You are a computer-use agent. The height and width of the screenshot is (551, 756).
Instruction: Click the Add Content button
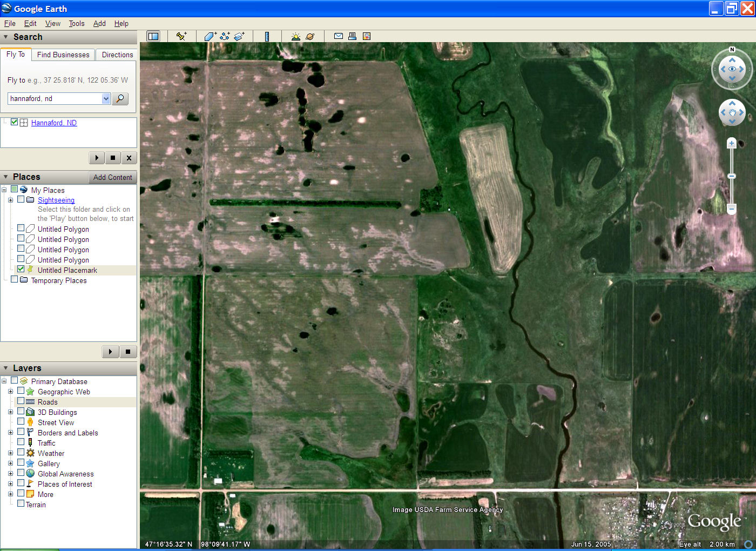point(112,177)
